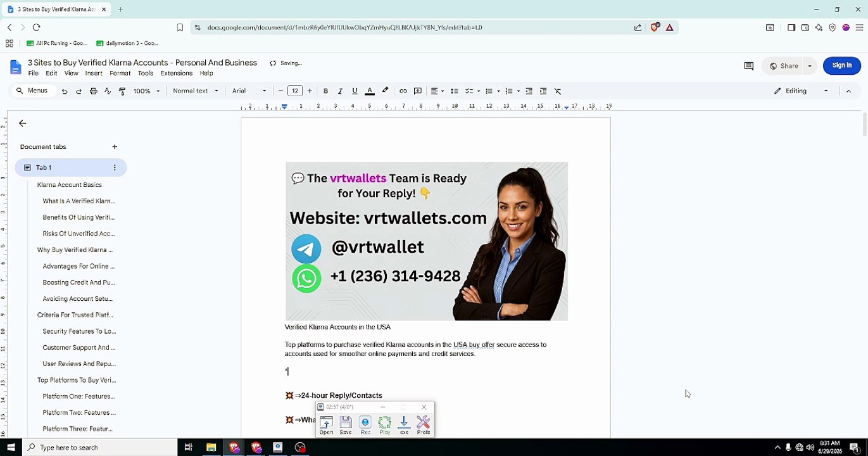Activate the paint format roller tool

point(122,91)
